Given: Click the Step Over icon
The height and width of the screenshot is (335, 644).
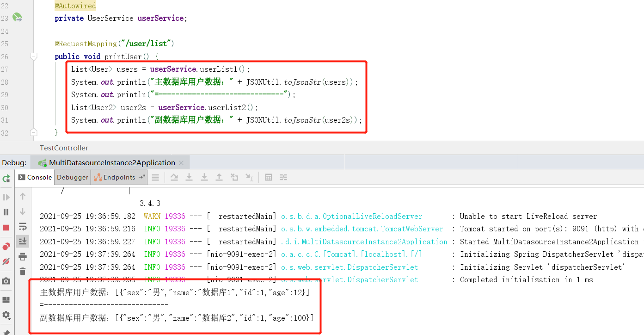Looking at the screenshot, I should [174, 177].
